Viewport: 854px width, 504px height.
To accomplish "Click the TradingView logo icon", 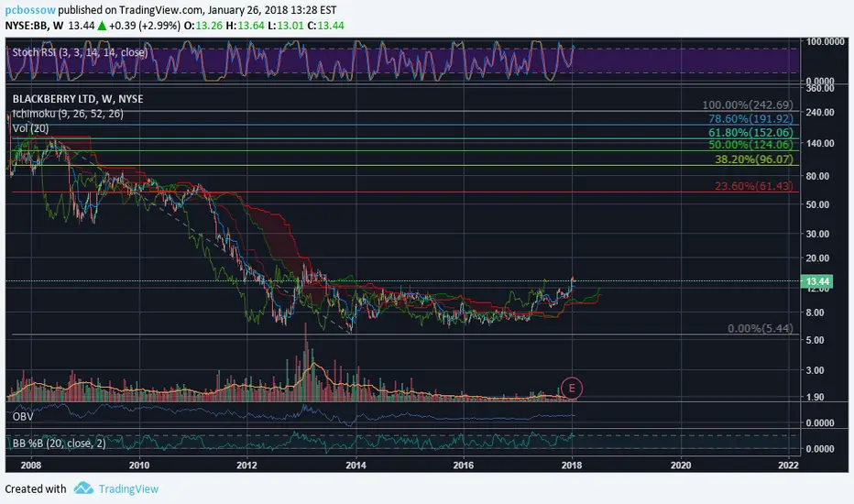I will point(83,488).
